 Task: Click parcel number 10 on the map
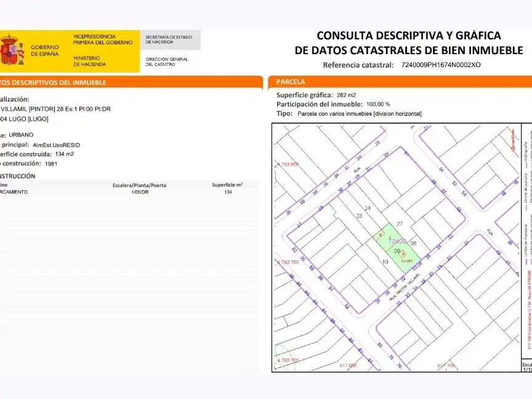385,262
